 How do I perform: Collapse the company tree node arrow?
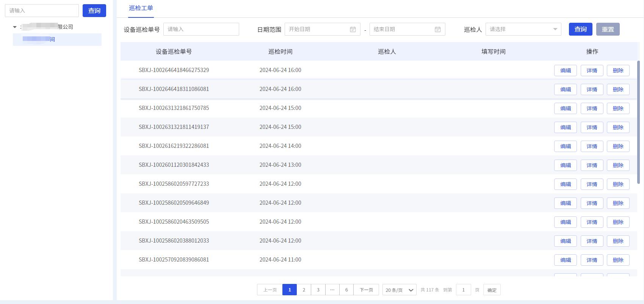tap(15, 27)
